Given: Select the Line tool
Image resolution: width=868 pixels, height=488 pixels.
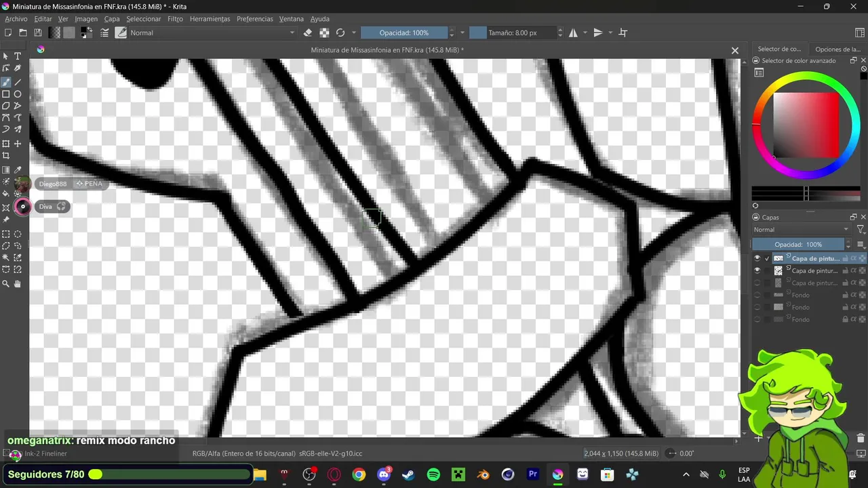Looking at the screenshot, I should [x=18, y=82].
